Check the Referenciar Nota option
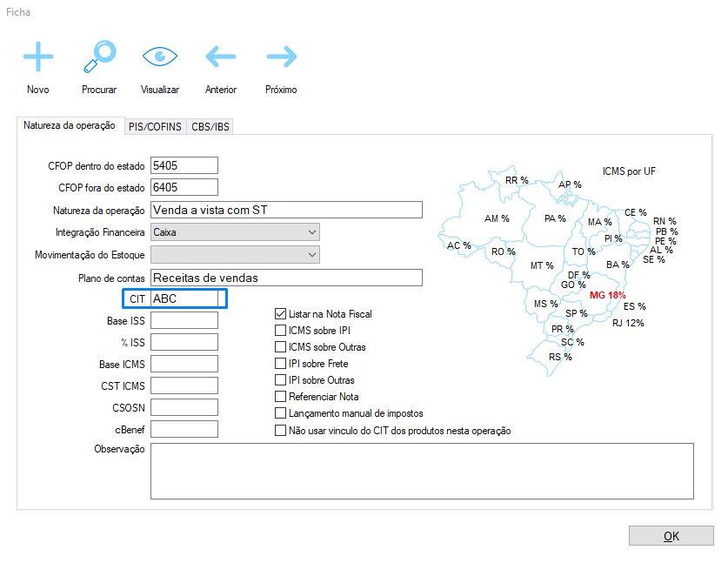This screenshot has height=563, width=728. [x=281, y=397]
